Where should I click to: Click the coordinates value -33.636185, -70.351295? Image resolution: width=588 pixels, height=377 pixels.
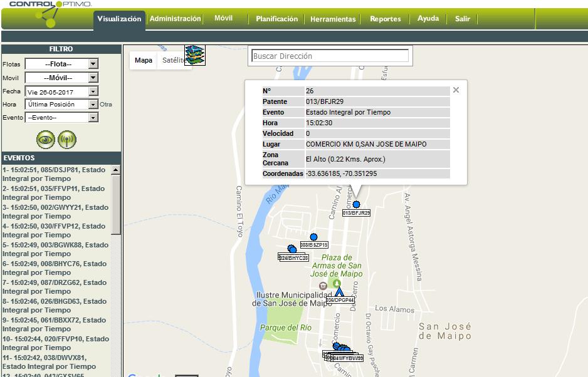[x=341, y=173]
